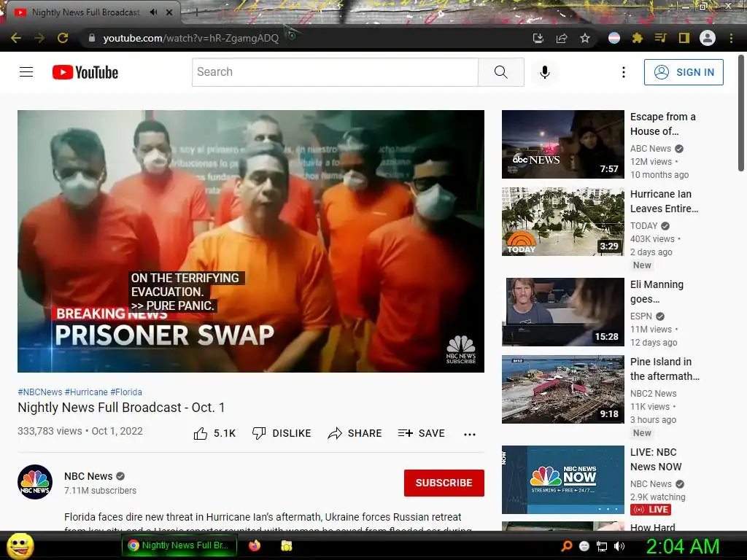Open NBC News channel avatar
Screen dimensions: 747x560
click(x=35, y=482)
